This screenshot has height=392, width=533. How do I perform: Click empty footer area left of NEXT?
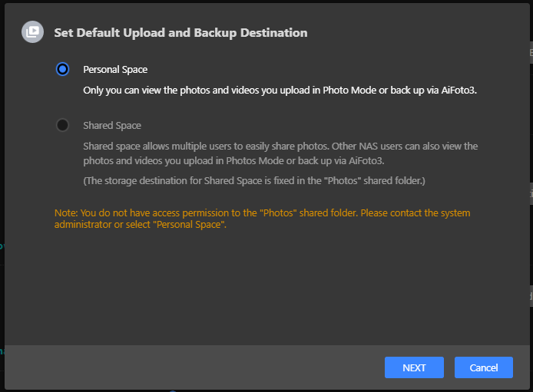(x=192, y=367)
